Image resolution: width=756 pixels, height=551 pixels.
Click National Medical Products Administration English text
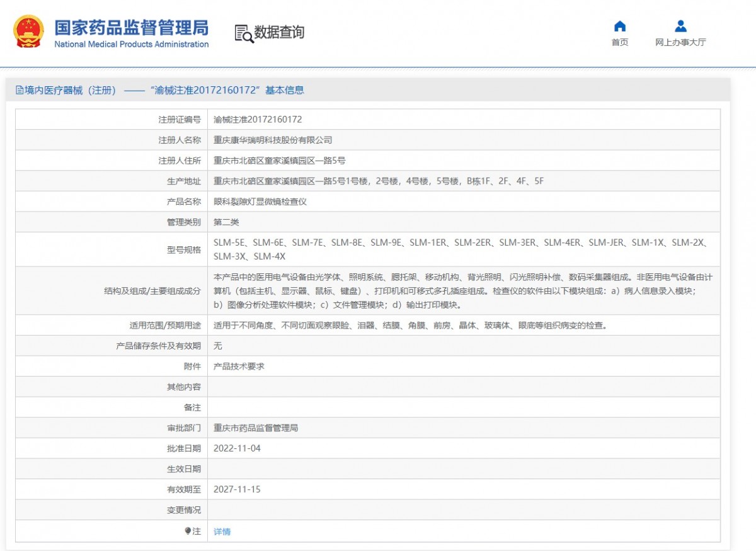pos(131,44)
